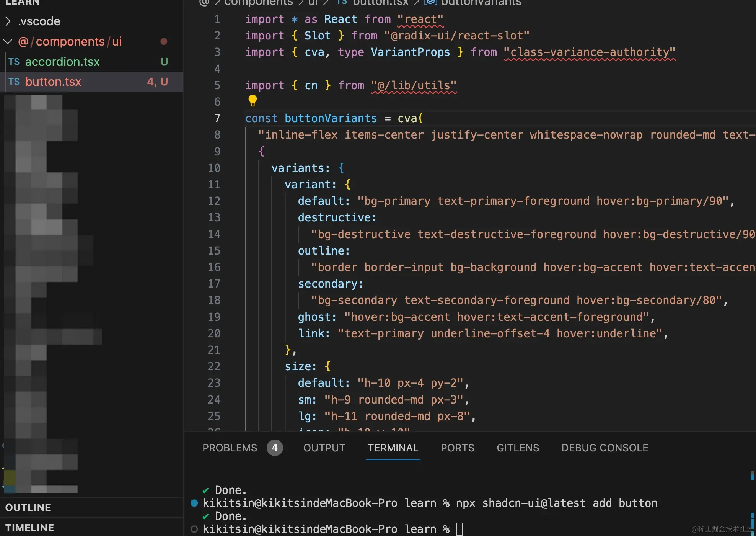Focus the terminal prompt cursor
This screenshot has width=756, height=536.
point(459,529)
